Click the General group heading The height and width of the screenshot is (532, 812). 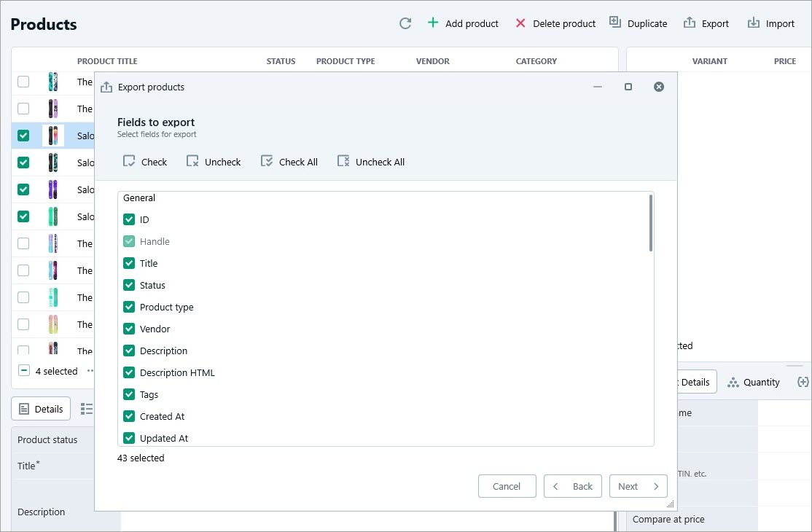[138, 197]
